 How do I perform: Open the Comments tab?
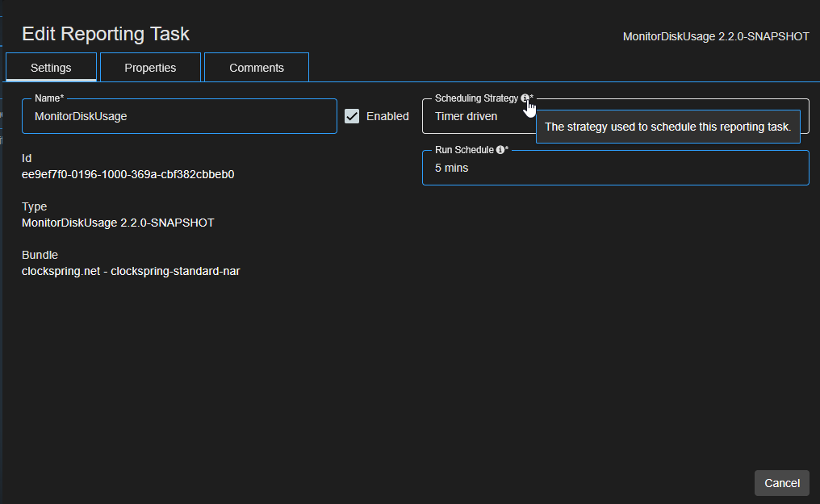coord(256,67)
